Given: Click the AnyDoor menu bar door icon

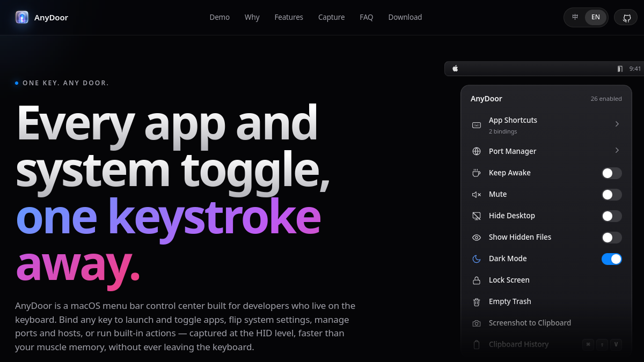Looking at the screenshot, I should pyautogui.click(x=620, y=69).
